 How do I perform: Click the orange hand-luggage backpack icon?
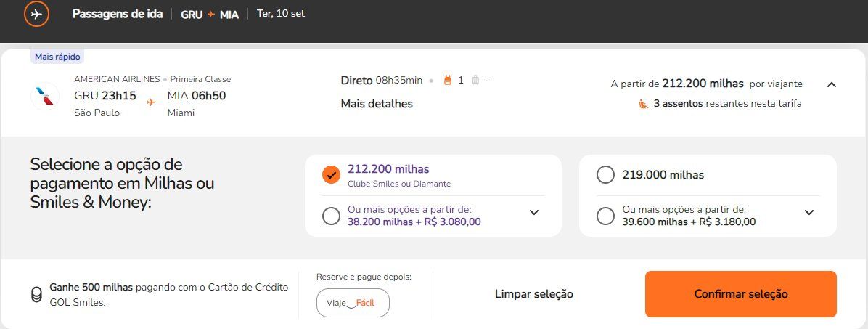pos(448,81)
